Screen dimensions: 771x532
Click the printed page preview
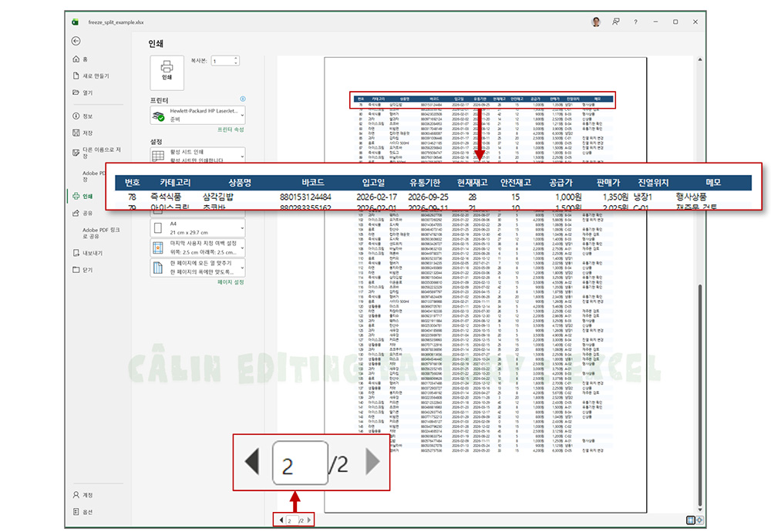[x=485, y=285]
